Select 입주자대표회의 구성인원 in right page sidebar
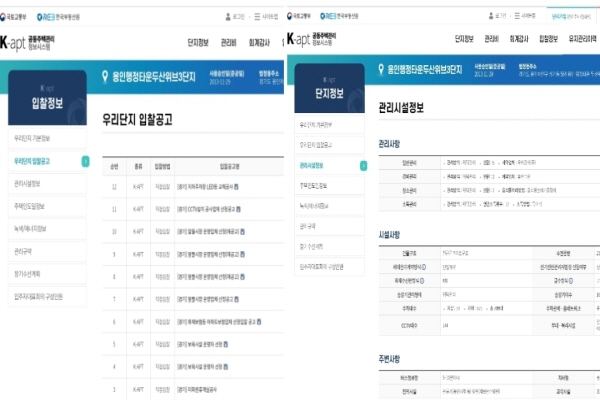The width and height of the screenshot is (600, 400). click(329, 267)
